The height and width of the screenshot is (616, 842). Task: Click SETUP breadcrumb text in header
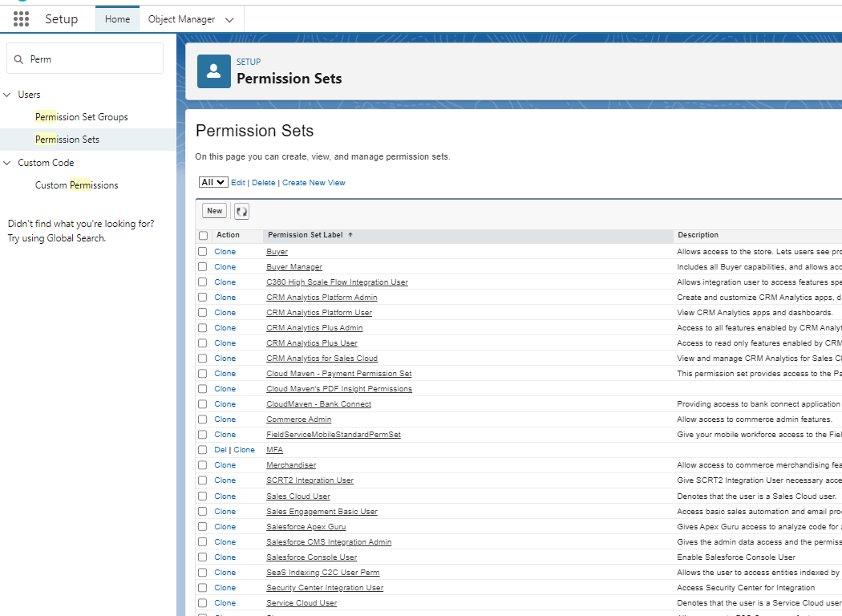coord(249,62)
